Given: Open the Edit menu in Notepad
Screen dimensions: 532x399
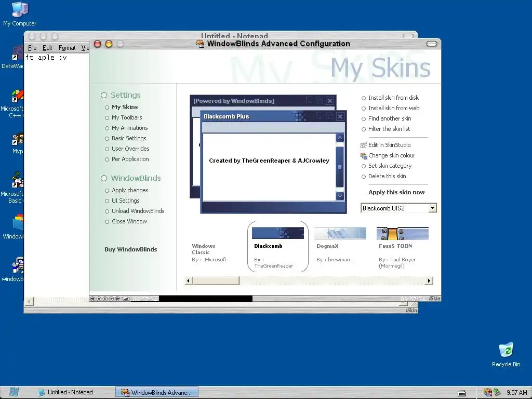Looking at the screenshot, I should (x=47, y=48).
